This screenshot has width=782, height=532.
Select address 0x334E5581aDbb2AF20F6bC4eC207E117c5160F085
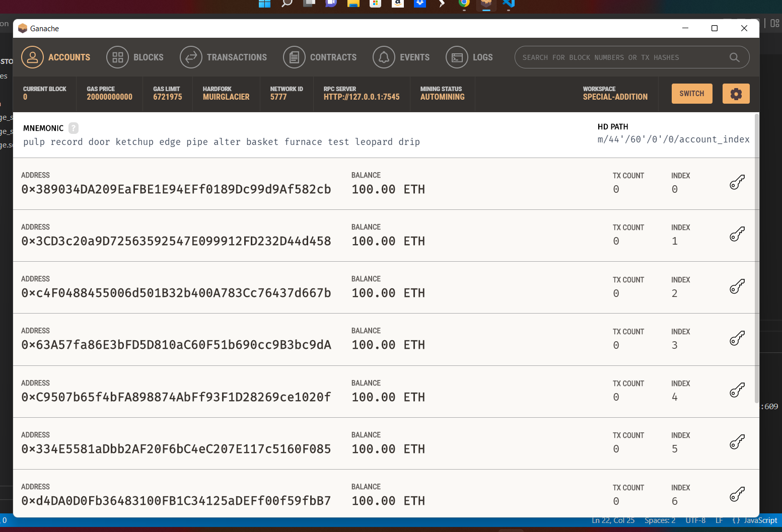[x=176, y=449]
